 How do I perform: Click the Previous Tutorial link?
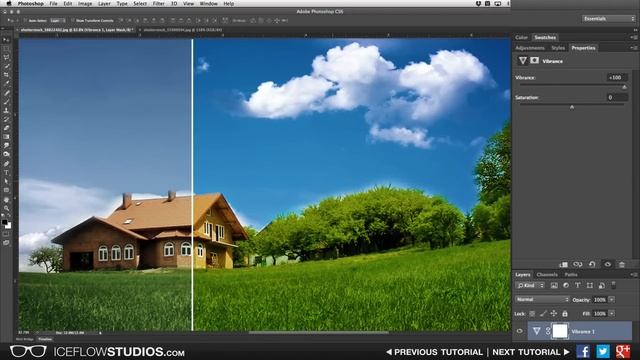click(434, 352)
